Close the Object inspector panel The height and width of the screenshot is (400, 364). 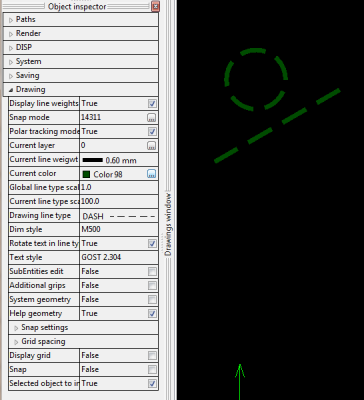tap(155, 6)
